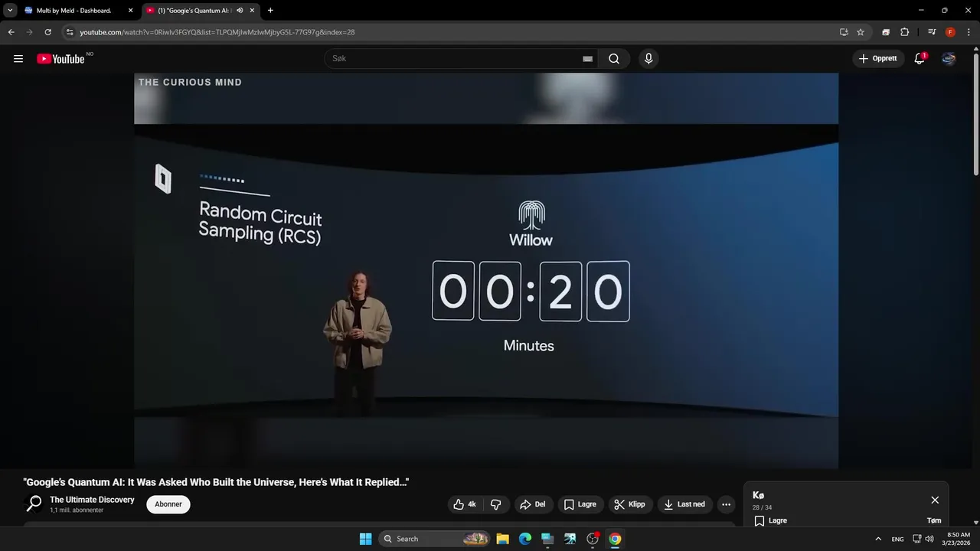
Task: Go back in browser history
Action: (x=11, y=32)
